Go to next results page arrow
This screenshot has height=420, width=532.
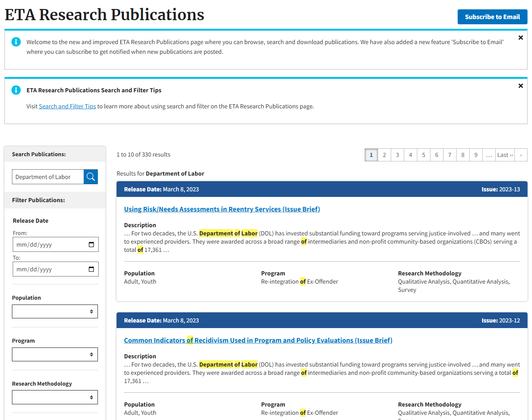tap(521, 155)
